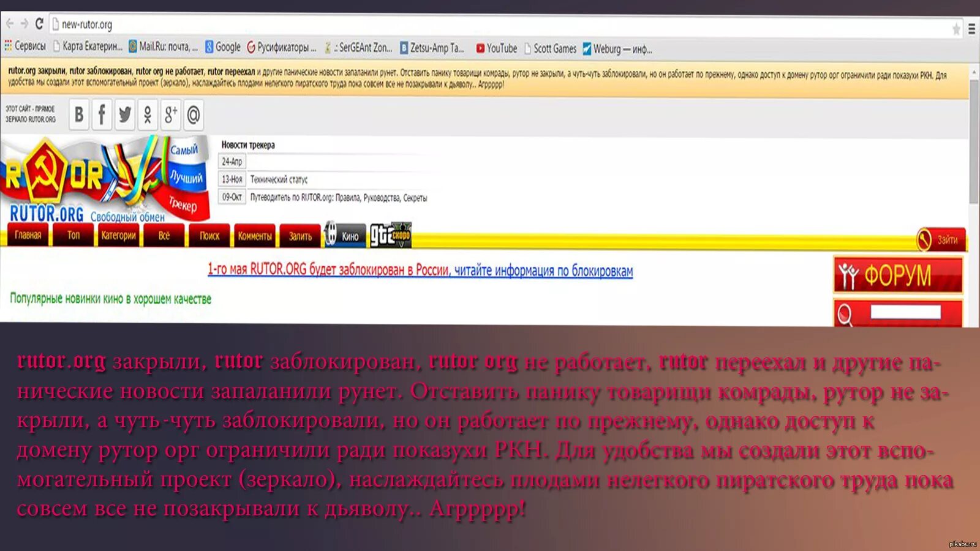Click the scrollbar up arrow
Image resolution: width=980 pixels, height=551 pixels.
tap(974, 72)
